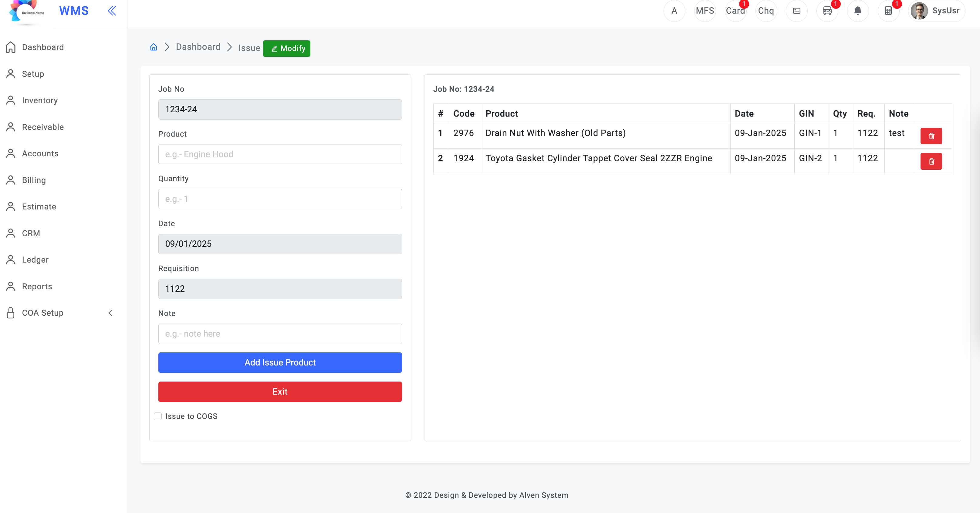
Task: Open the ID card icon in header
Action: click(x=797, y=11)
